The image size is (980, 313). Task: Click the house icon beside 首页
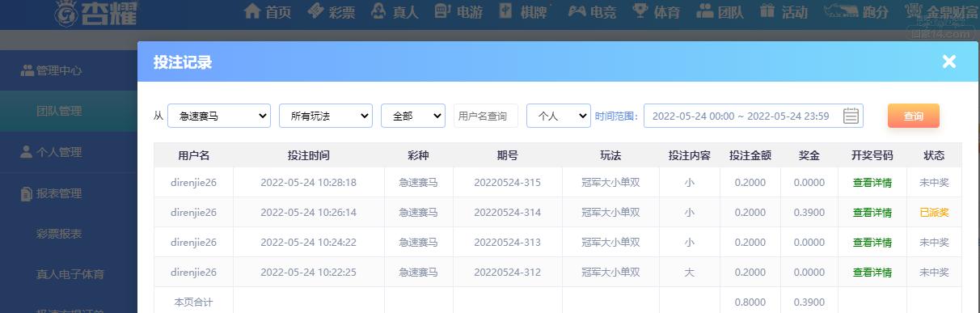(252, 11)
